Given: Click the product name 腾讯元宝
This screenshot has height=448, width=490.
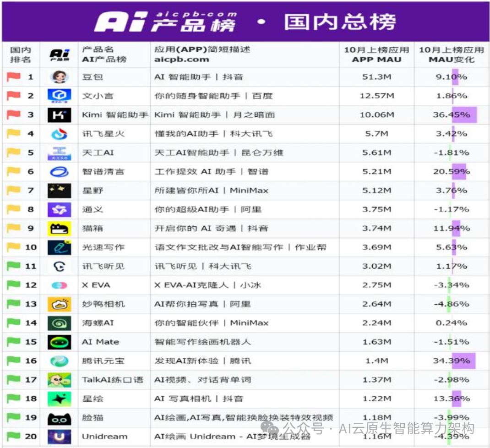Looking at the screenshot, I should coord(103,361).
